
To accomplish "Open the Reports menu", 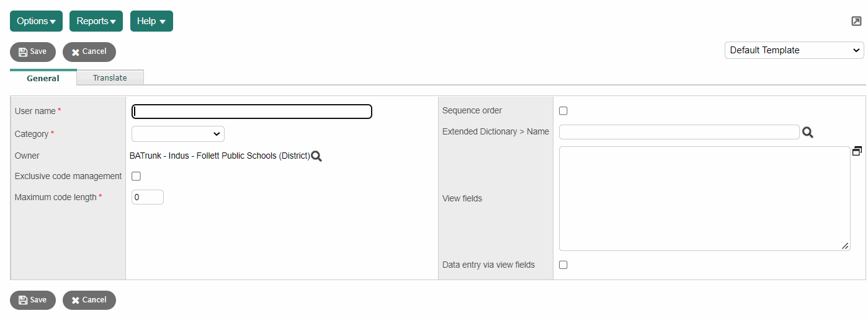I will [x=96, y=21].
